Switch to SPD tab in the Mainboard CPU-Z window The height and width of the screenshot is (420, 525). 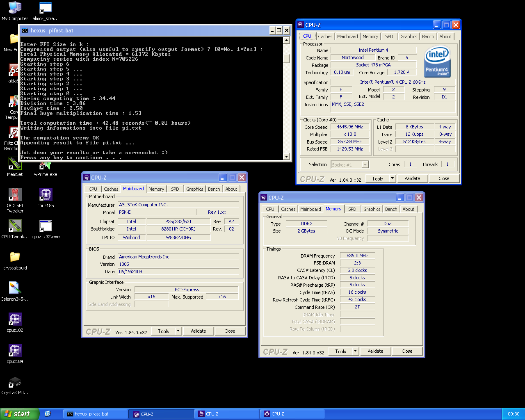175,189
